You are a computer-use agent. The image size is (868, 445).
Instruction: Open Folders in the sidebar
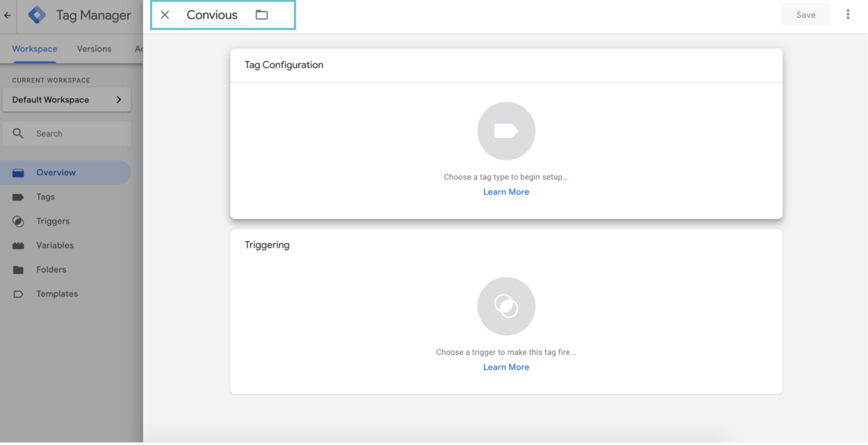pos(51,270)
